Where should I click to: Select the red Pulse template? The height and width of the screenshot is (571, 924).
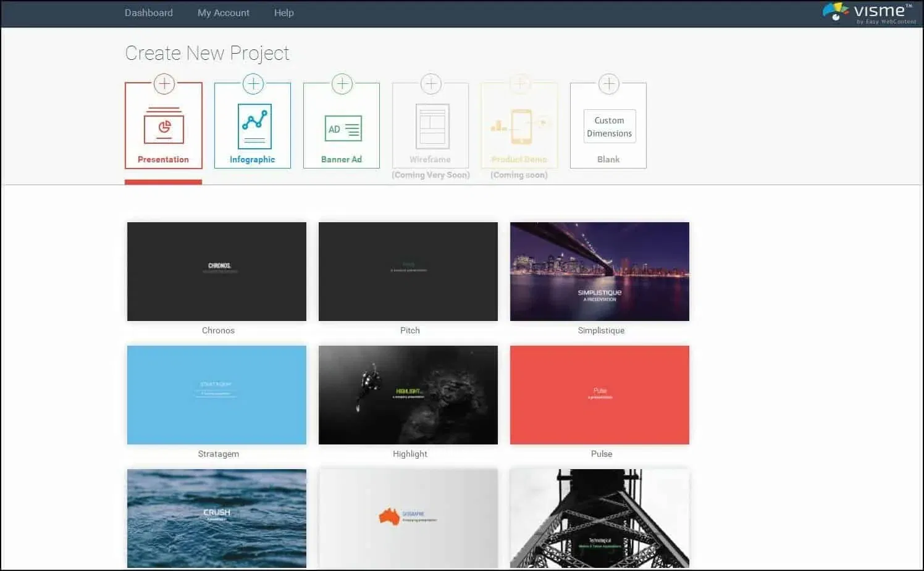[x=600, y=395]
